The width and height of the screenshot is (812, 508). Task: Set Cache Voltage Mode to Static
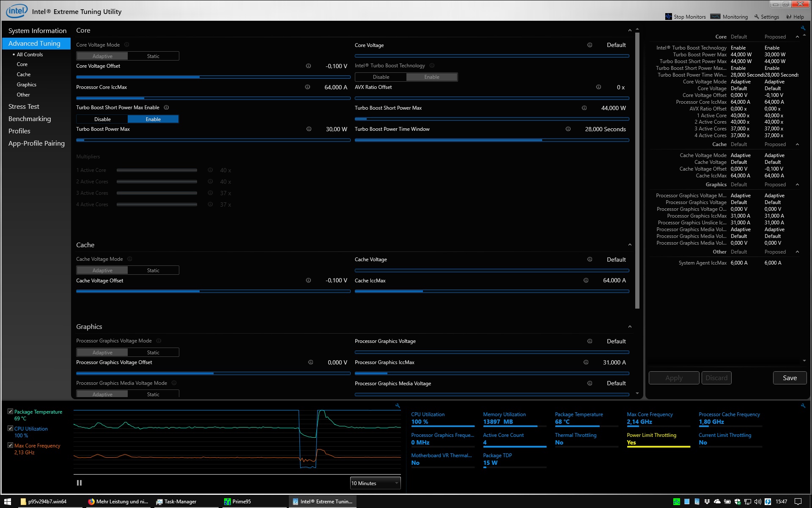153,271
